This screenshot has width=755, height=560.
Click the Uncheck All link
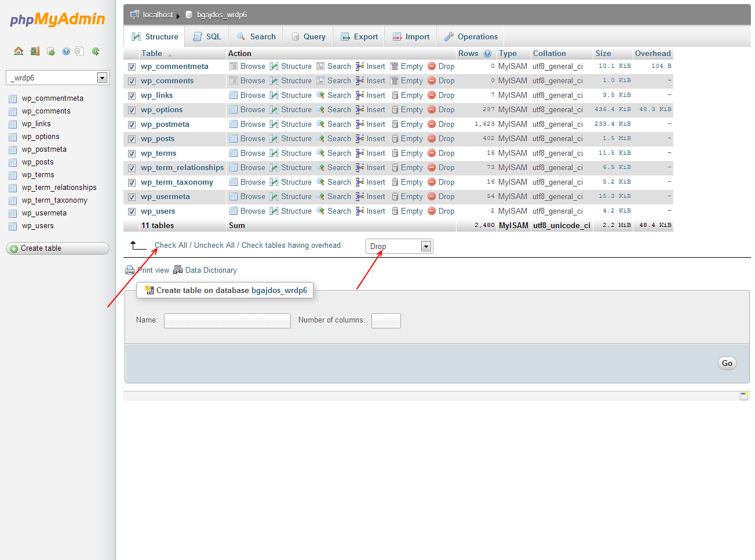pos(214,245)
